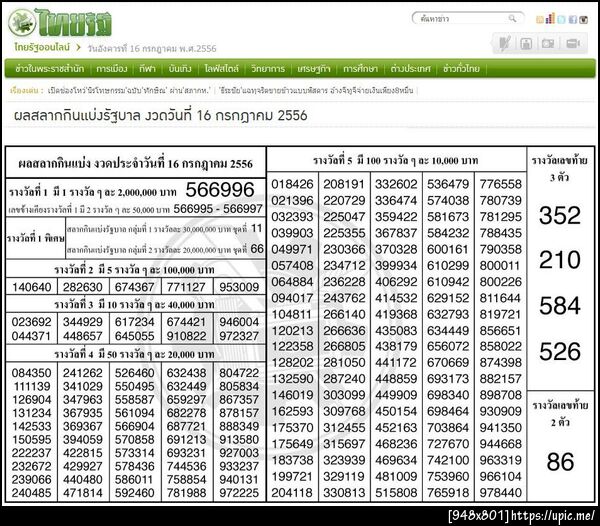The image size is (600, 526).
Task: Open the เศรษฐกิจ menu
Action: tap(314, 69)
